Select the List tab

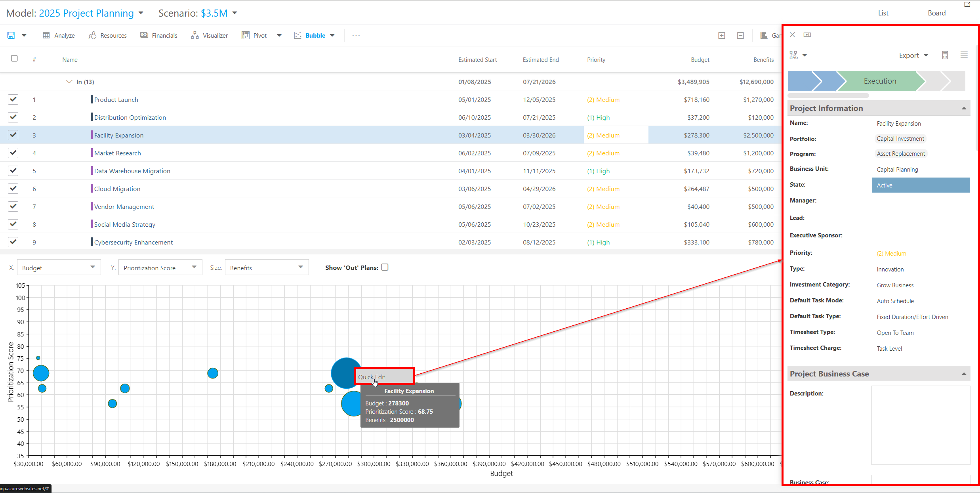[883, 13]
